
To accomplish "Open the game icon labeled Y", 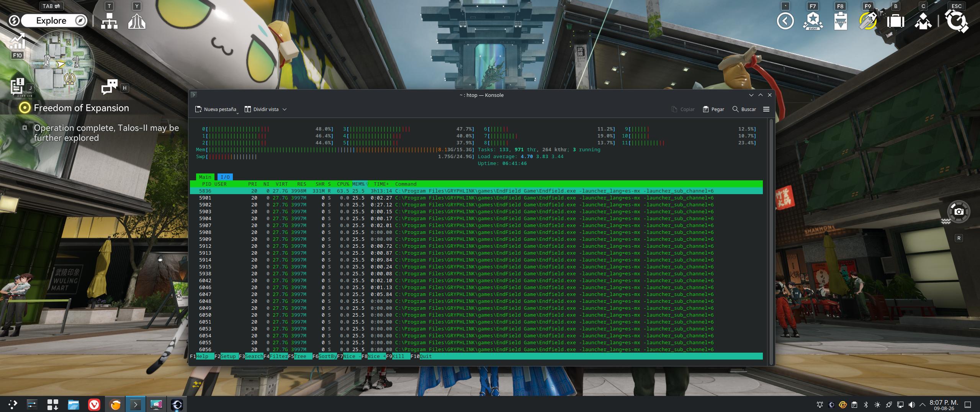I will pyautogui.click(x=137, y=21).
